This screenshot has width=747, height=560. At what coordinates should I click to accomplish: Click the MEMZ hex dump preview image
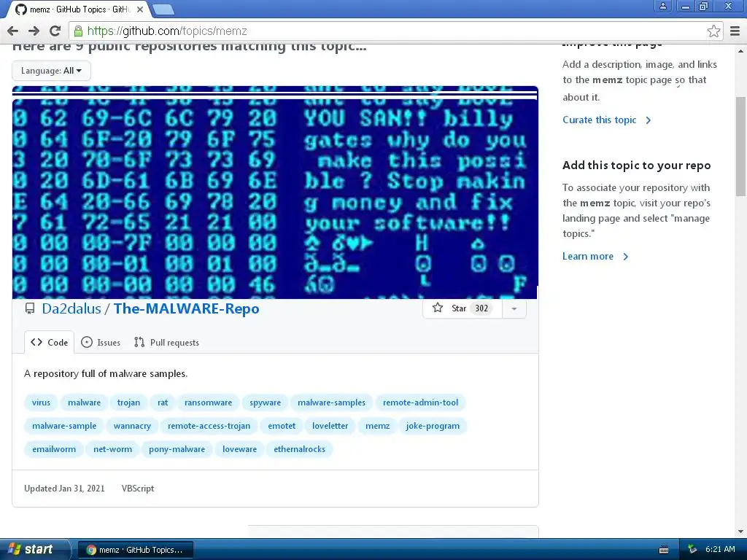[275, 192]
